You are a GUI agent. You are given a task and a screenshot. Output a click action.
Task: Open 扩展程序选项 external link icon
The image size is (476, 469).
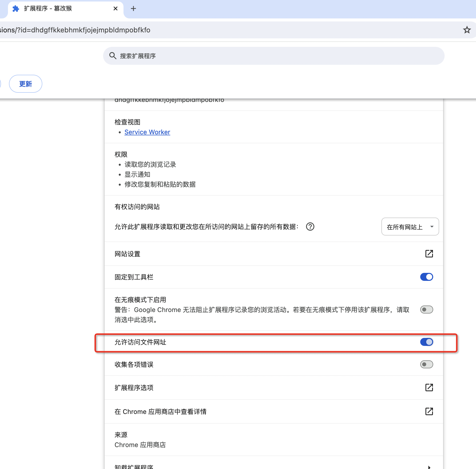[x=429, y=388]
